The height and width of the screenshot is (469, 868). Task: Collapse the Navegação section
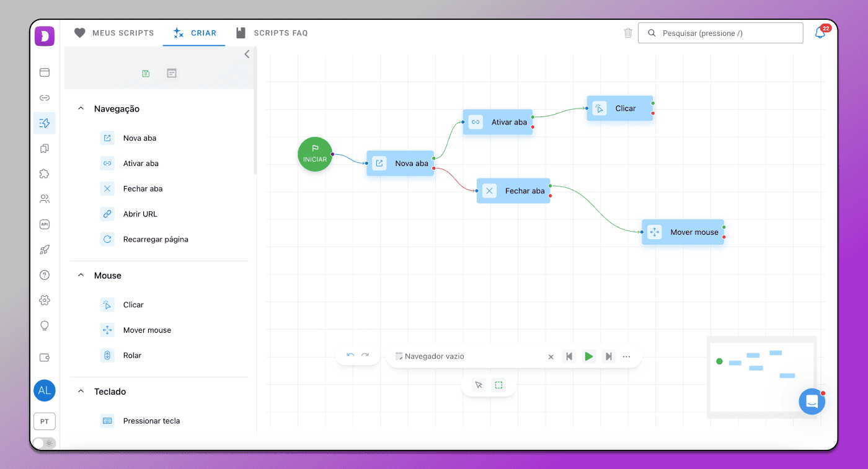click(81, 108)
